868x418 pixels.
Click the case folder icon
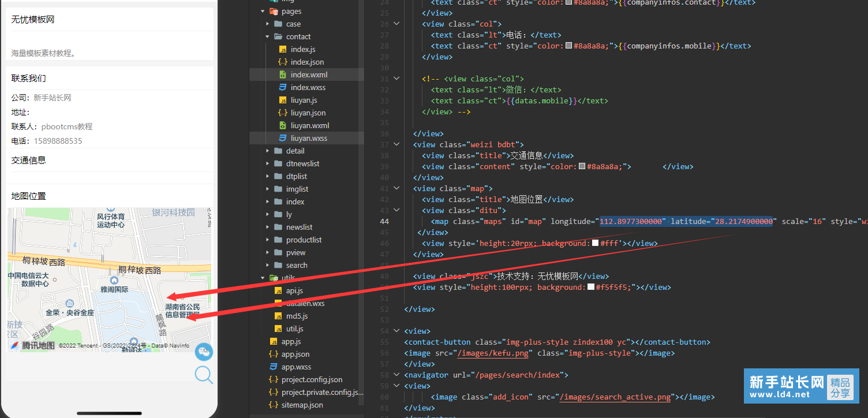coord(278,24)
